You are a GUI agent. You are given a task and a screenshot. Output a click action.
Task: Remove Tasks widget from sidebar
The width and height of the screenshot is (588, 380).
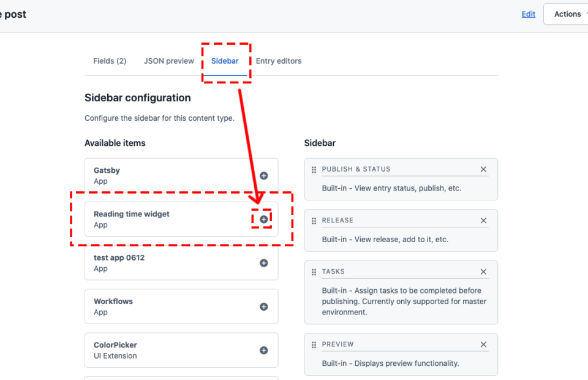(x=483, y=272)
